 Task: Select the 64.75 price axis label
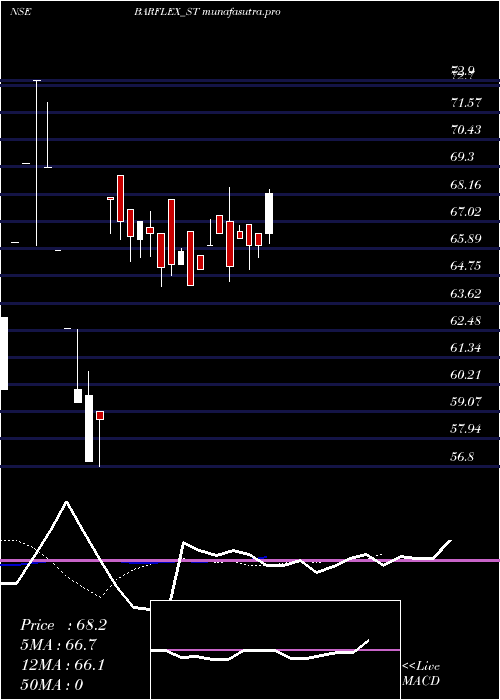tap(466, 266)
